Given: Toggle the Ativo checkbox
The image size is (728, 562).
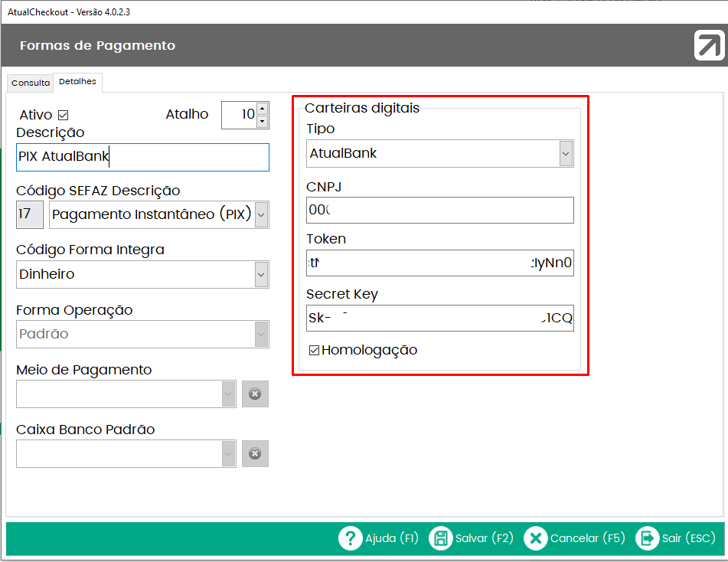Looking at the screenshot, I should coord(63,115).
